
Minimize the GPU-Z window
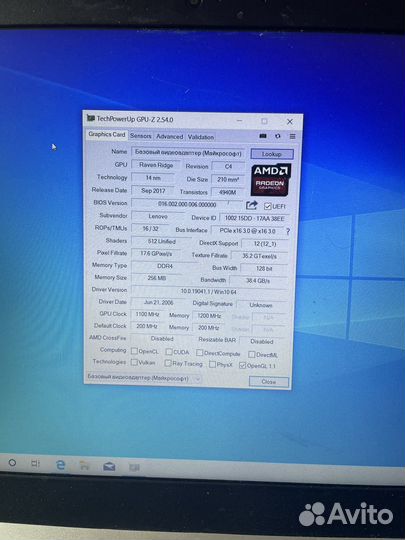pyautogui.click(x=240, y=121)
